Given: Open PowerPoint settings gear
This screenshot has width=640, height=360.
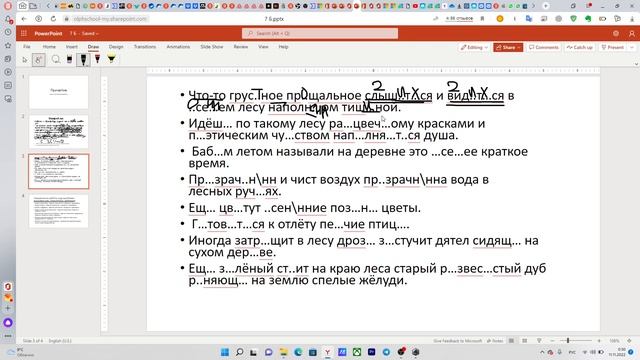Looking at the screenshot, I should coord(616,33).
